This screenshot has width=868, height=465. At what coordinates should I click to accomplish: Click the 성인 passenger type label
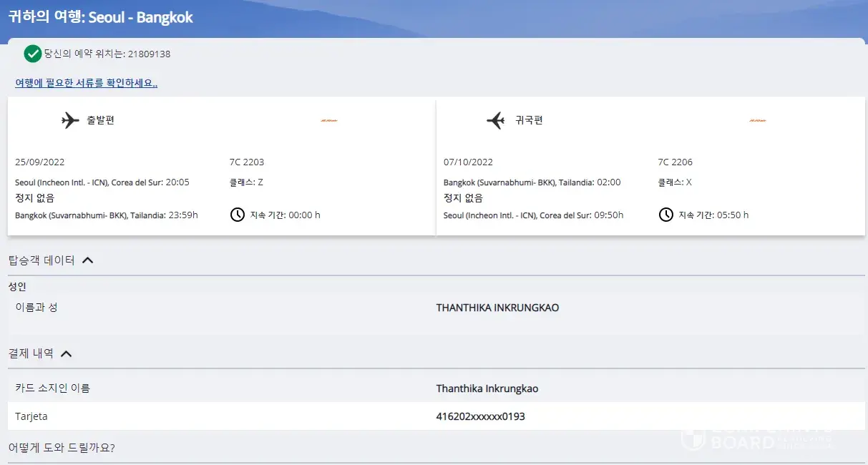pos(17,287)
